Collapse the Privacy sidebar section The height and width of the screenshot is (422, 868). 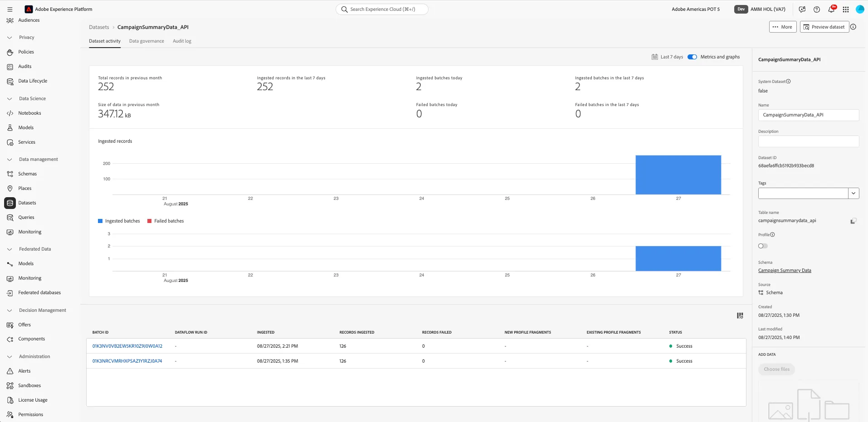click(x=10, y=38)
